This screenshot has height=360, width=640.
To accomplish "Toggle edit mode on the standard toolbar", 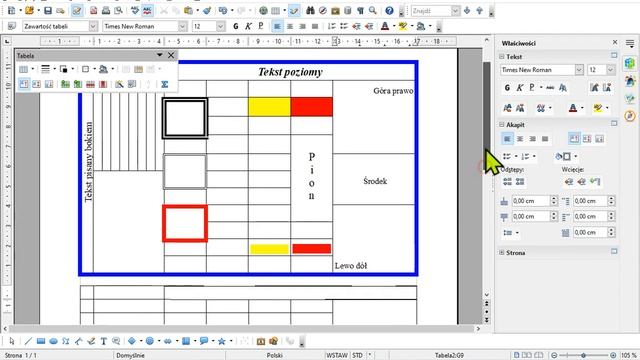I will pyautogui.click(x=77, y=11).
